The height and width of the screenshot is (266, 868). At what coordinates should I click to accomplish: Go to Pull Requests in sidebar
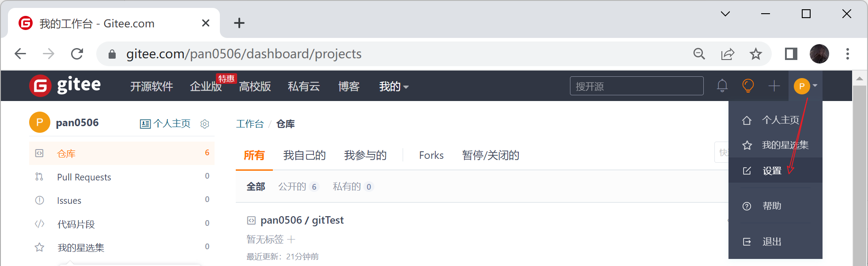84,177
